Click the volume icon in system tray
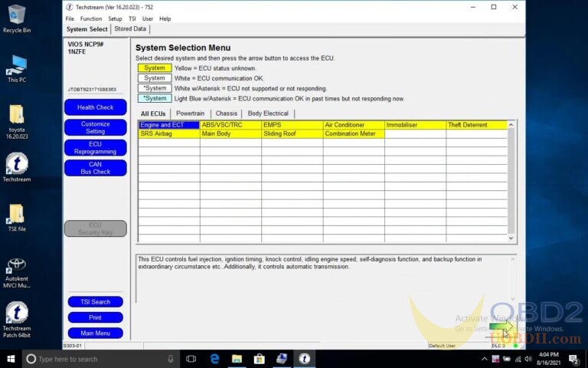Screen dimensions: 588x368 528,359
